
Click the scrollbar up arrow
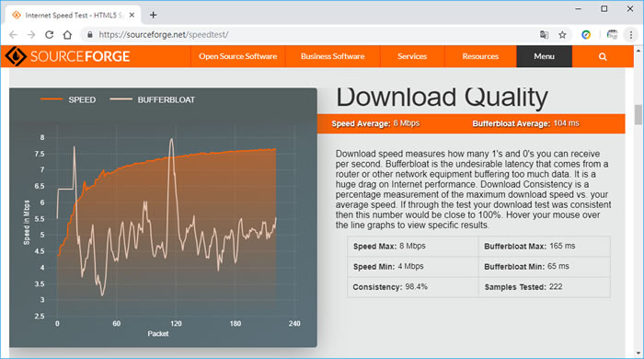pos(638,51)
